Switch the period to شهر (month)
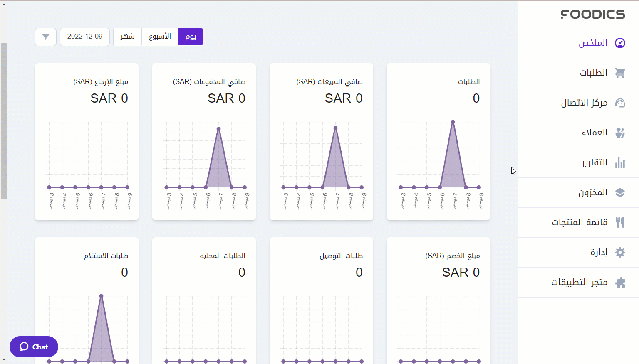The image size is (639, 364). click(127, 37)
